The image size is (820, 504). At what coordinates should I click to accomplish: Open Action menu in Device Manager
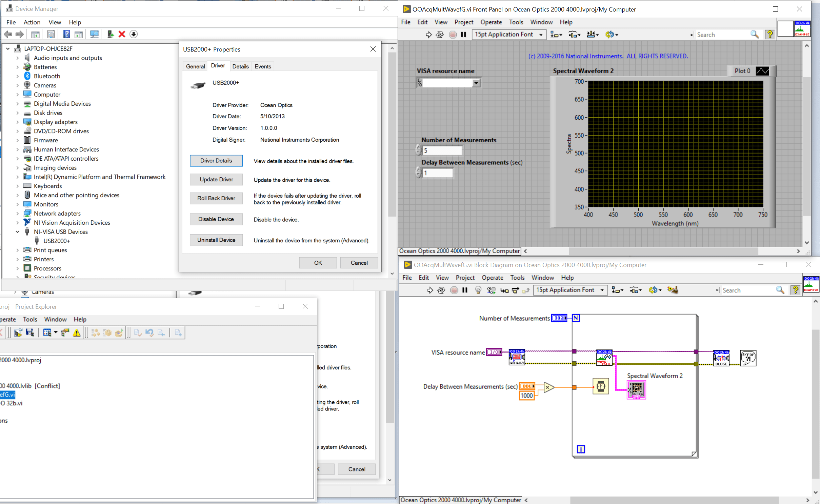[32, 22]
